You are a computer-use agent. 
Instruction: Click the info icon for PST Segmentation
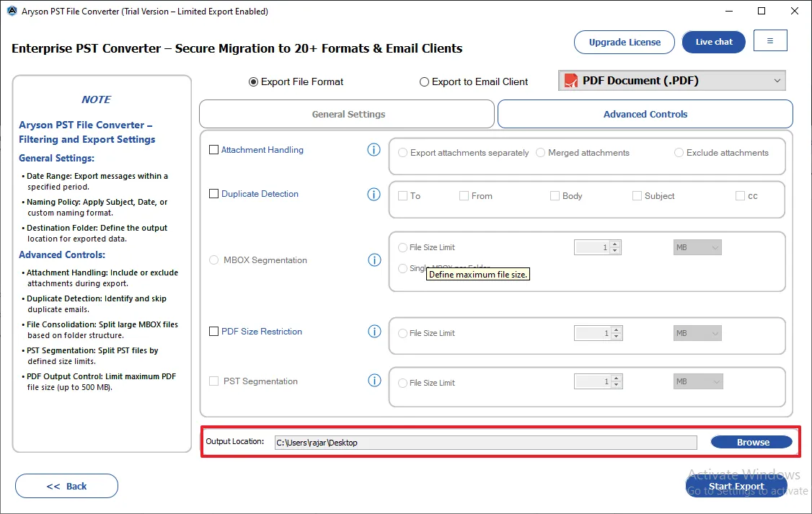point(374,381)
